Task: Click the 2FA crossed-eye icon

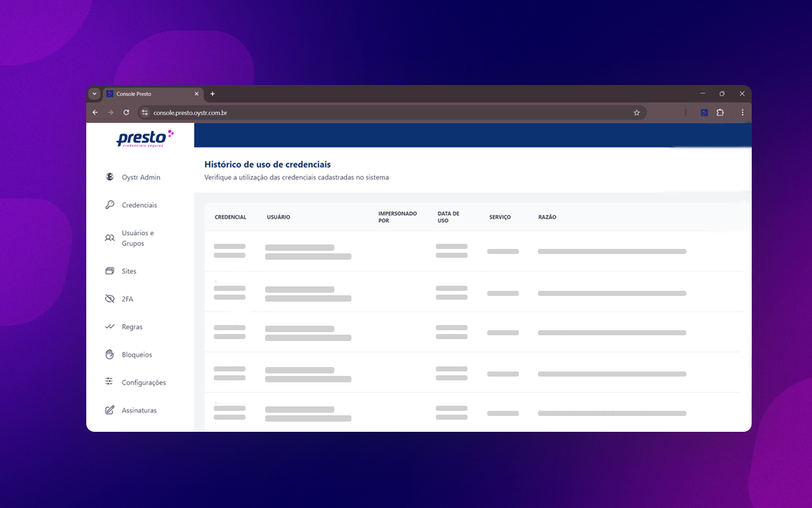Action: click(110, 299)
